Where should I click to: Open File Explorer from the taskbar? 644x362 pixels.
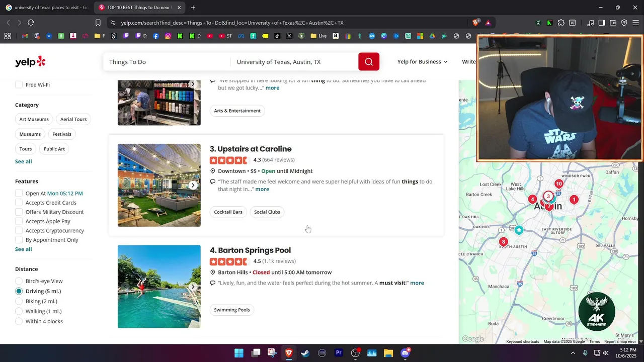388,353
